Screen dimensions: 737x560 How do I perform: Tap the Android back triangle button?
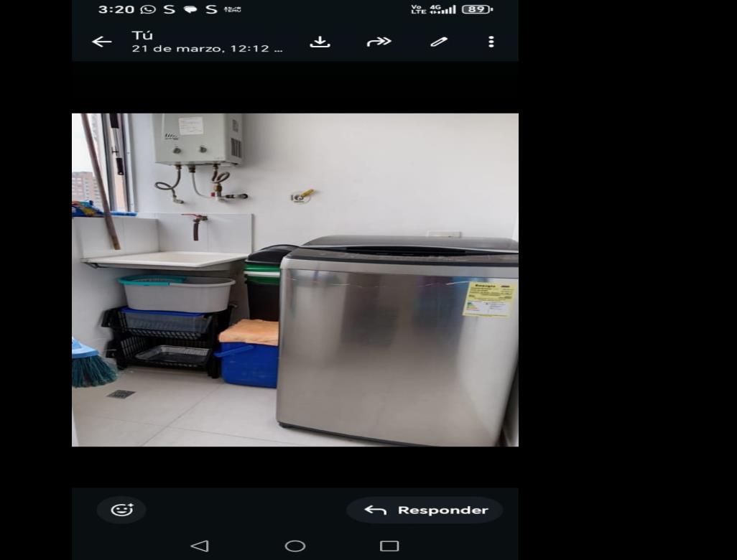pyautogui.click(x=200, y=546)
